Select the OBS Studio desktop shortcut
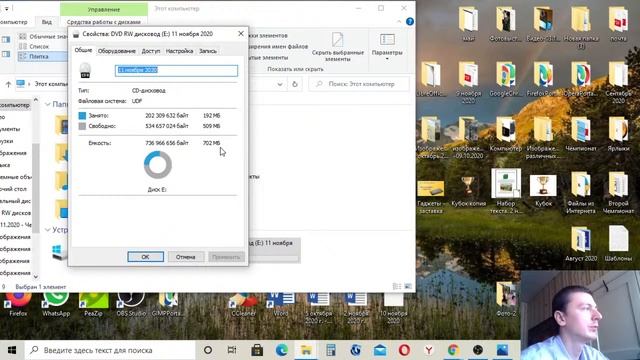 (x=131, y=304)
